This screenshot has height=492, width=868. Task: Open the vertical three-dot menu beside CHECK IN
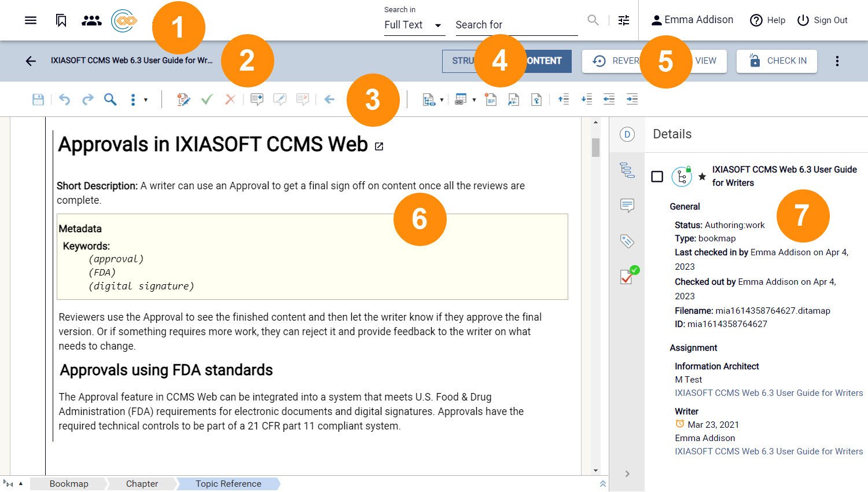click(x=837, y=61)
